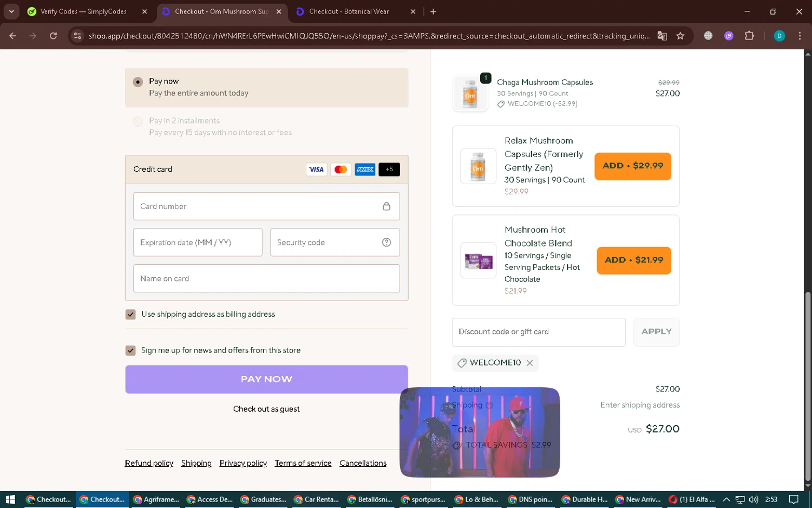Close the Verify Codes — SimplyCodes tab

coord(145,11)
